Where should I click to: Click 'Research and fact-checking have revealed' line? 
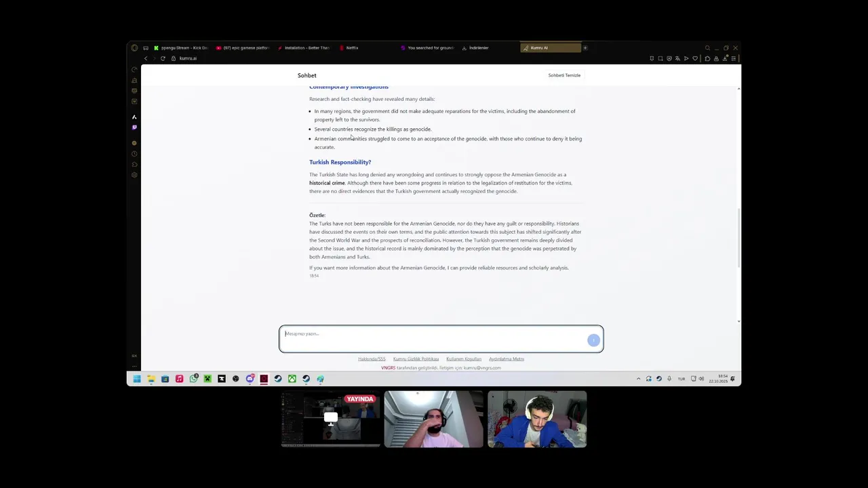(x=372, y=99)
